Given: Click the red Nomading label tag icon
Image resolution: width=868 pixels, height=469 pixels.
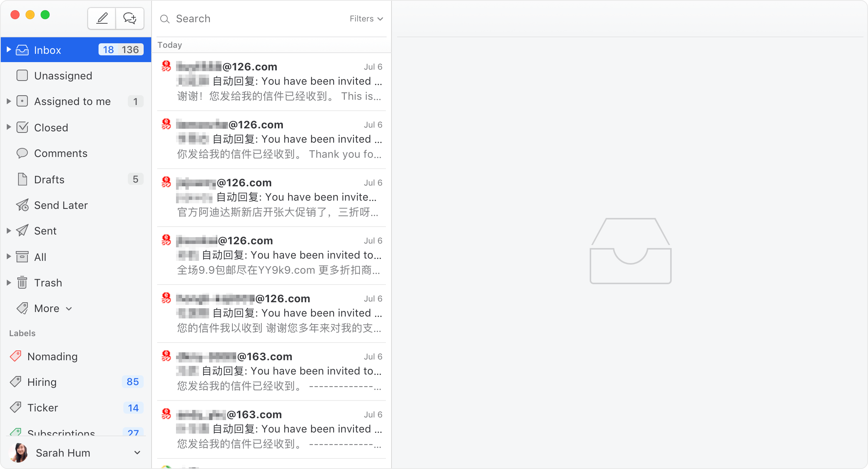Looking at the screenshot, I should (16, 356).
